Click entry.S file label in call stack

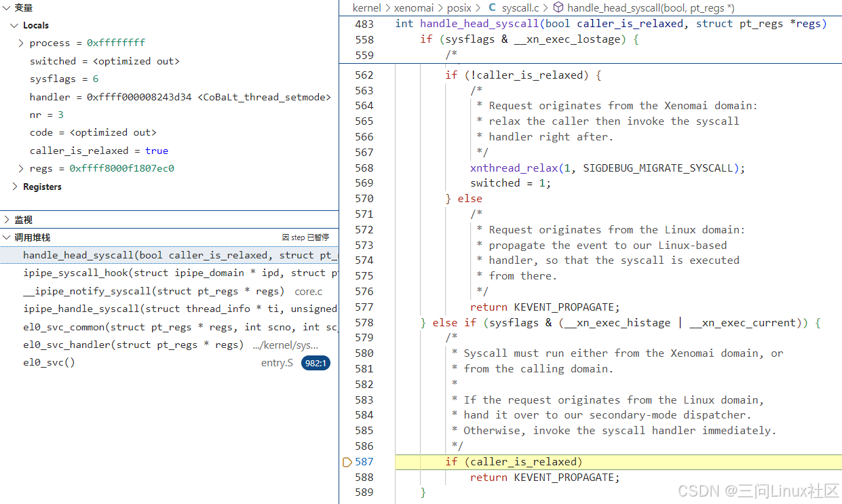[277, 363]
